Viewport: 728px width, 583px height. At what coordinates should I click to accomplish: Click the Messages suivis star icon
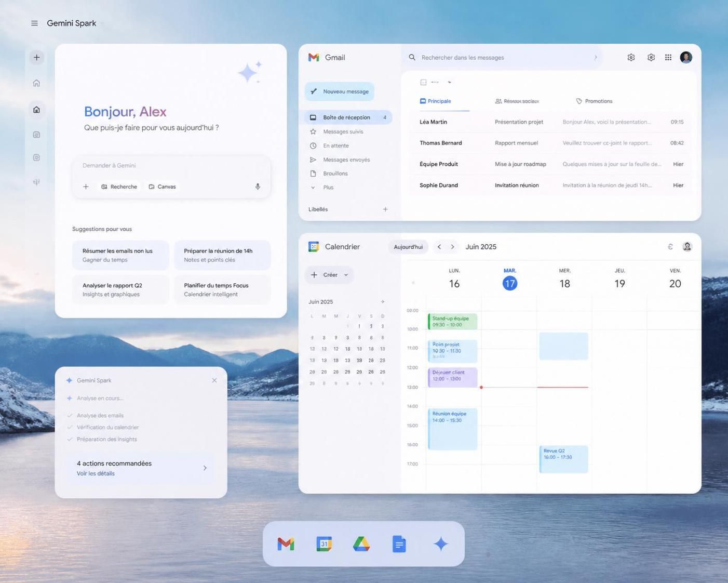click(x=313, y=132)
